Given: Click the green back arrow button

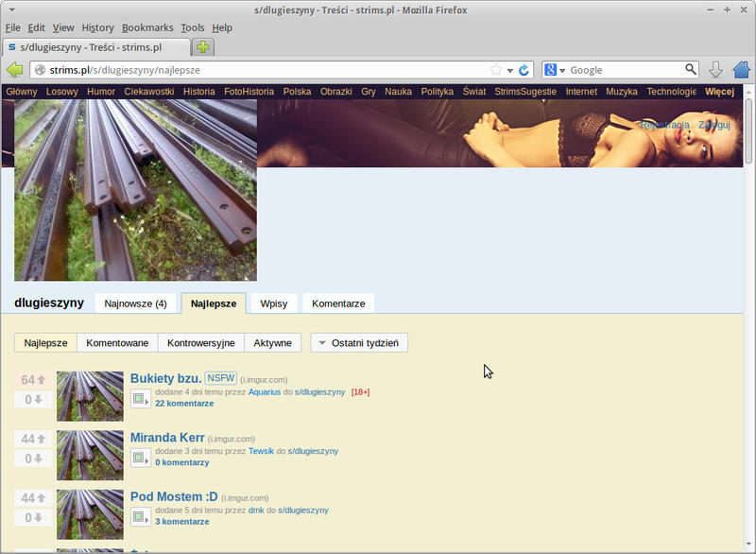Looking at the screenshot, I should click(15, 70).
